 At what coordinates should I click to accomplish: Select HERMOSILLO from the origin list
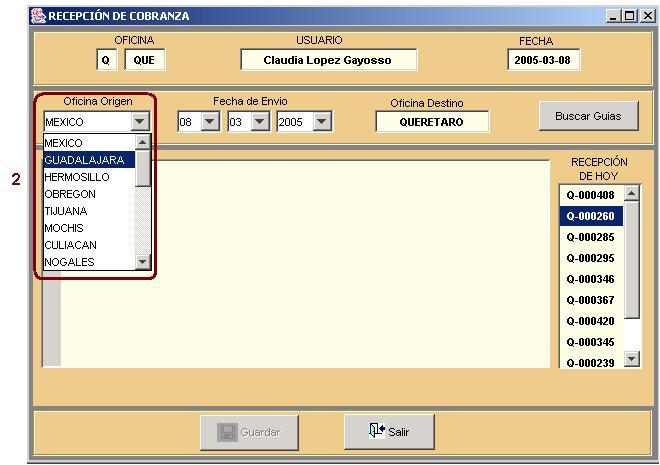[x=78, y=177]
